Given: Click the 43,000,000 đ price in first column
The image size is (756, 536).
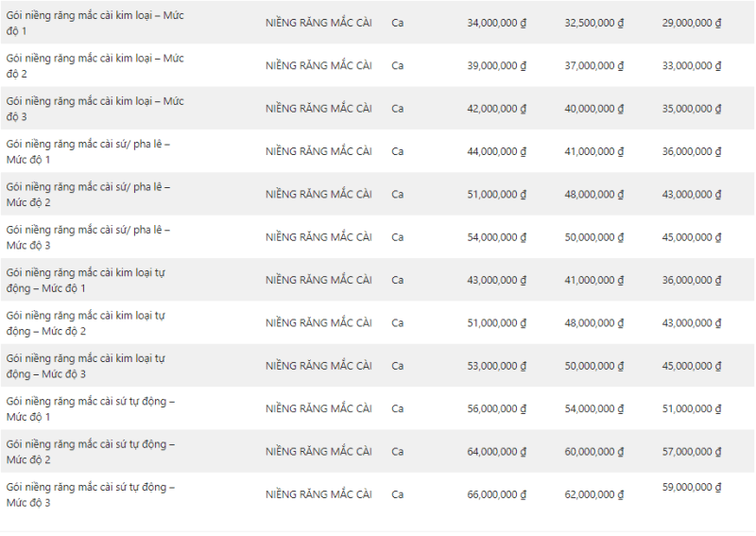Looking at the screenshot, I should click(x=496, y=281).
